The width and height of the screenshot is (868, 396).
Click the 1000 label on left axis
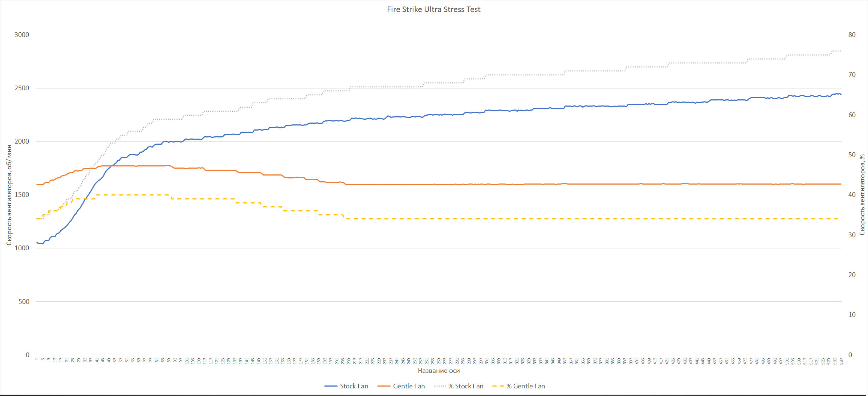click(x=22, y=248)
